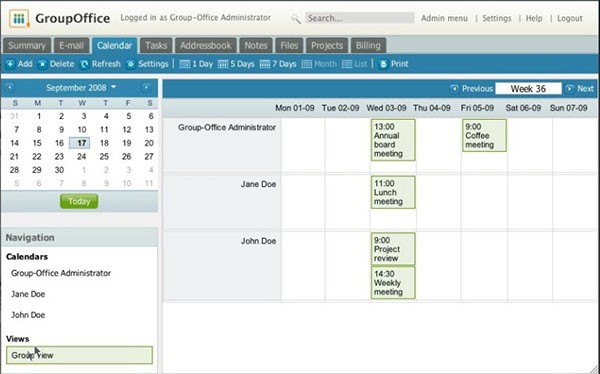Switch to 7 Days view

coord(278,64)
